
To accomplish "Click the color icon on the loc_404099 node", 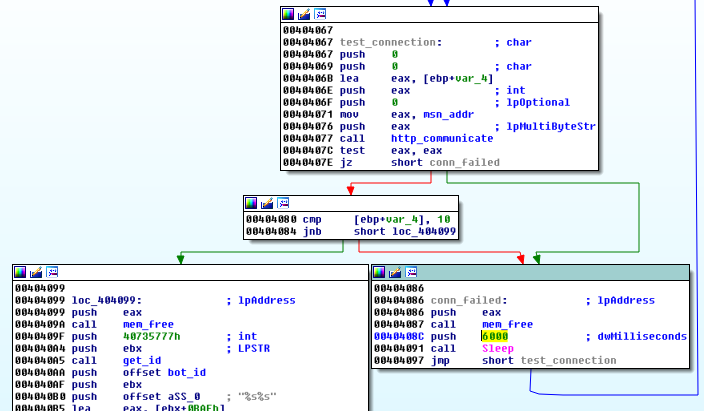I will coord(21,272).
